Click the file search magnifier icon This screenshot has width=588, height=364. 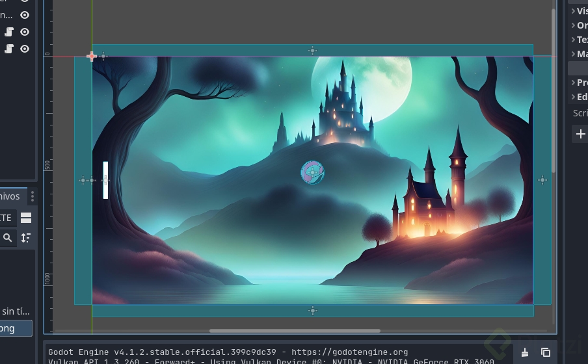8,237
